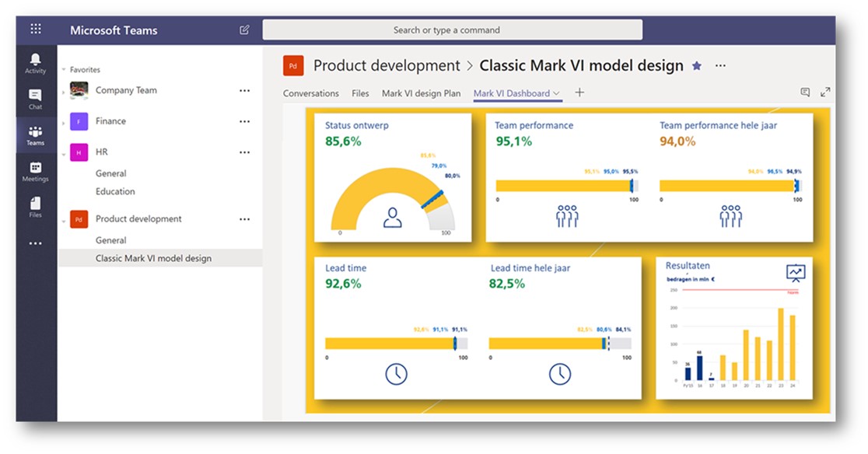Open Meetings calendar in left rail
This screenshot has height=454, width=868.
[36, 172]
